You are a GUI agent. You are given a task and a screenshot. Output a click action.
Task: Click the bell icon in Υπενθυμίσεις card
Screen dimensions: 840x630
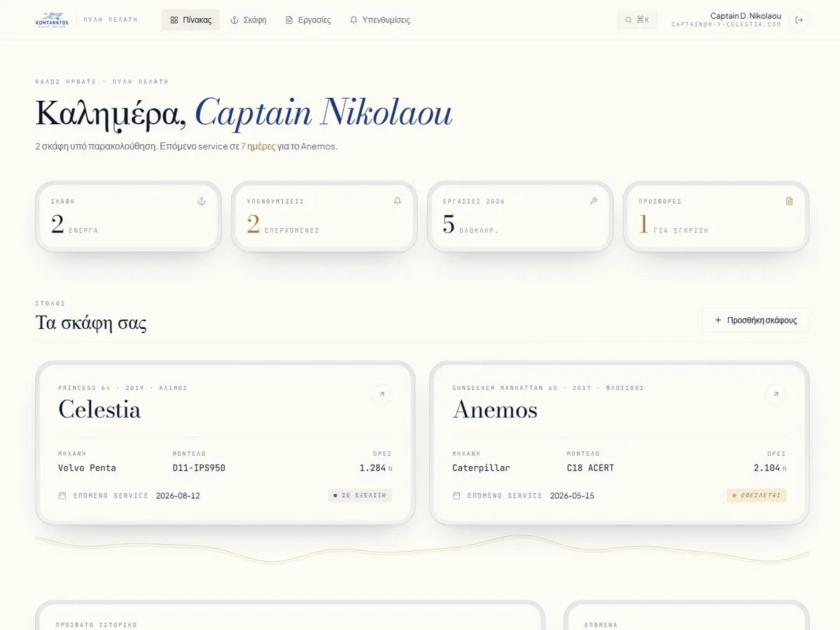[398, 201]
